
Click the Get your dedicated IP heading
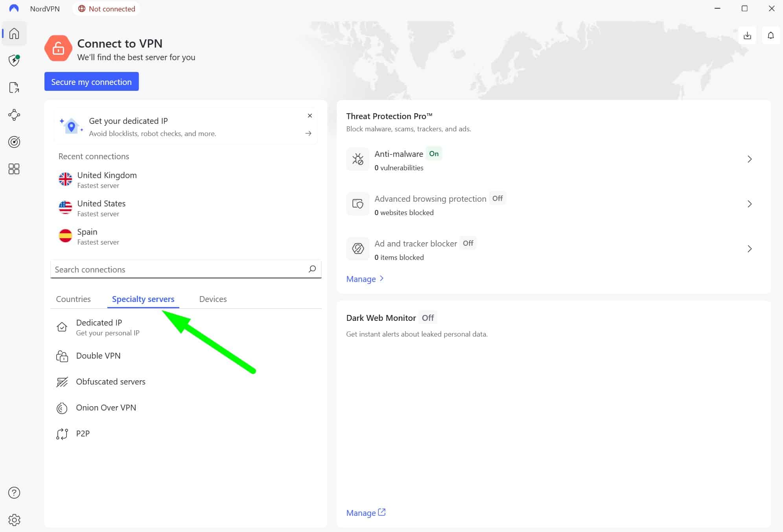pyautogui.click(x=128, y=121)
